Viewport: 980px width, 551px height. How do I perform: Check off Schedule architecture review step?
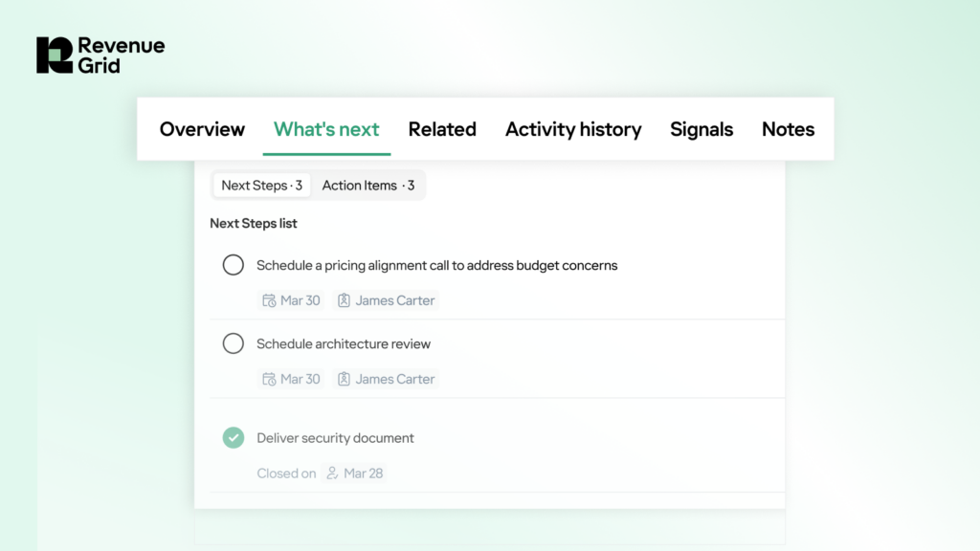233,343
